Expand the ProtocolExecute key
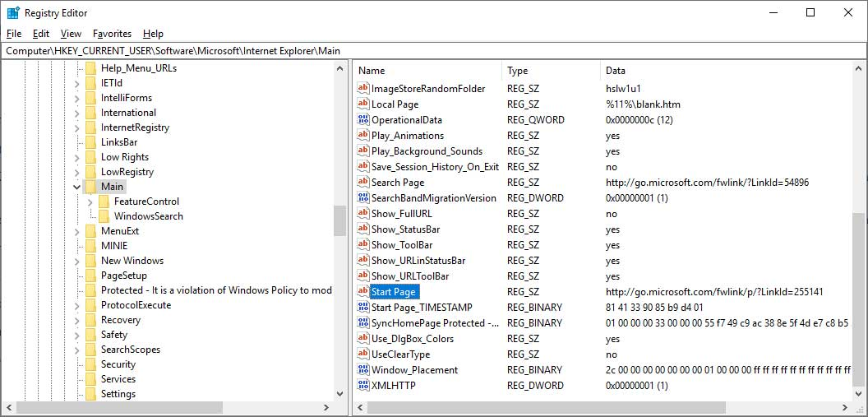The image size is (868, 417). pyautogui.click(x=77, y=305)
